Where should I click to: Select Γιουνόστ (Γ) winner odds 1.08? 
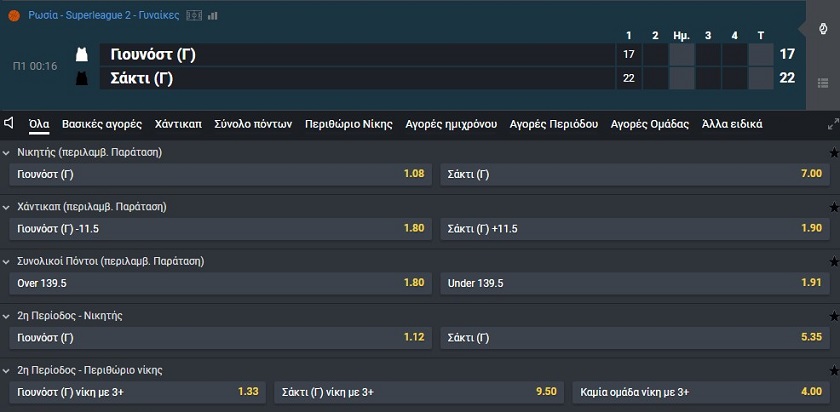[221, 174]
